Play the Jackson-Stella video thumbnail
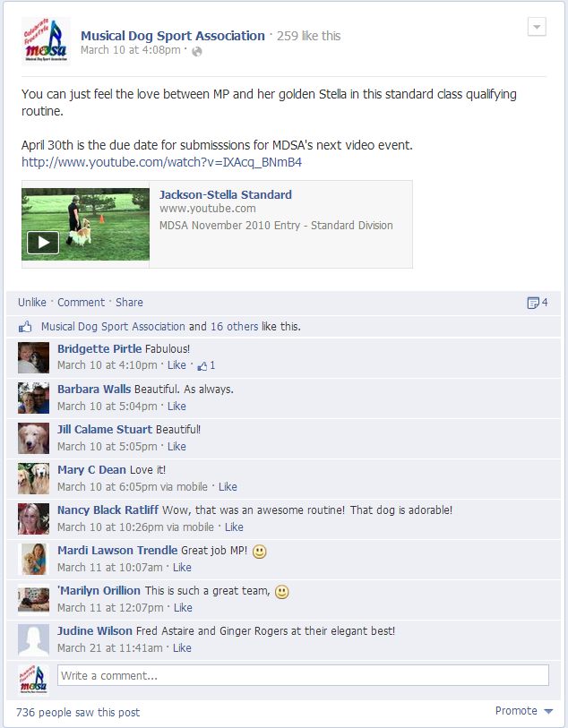This screenshot has width=568, height=728. pos(85,224)
